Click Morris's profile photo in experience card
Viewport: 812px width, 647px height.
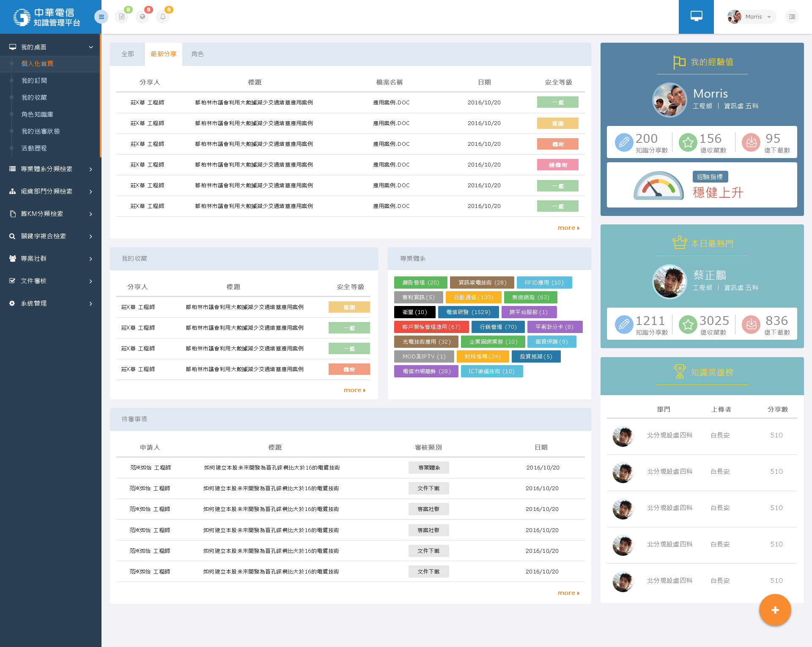(x=669, y=100)
